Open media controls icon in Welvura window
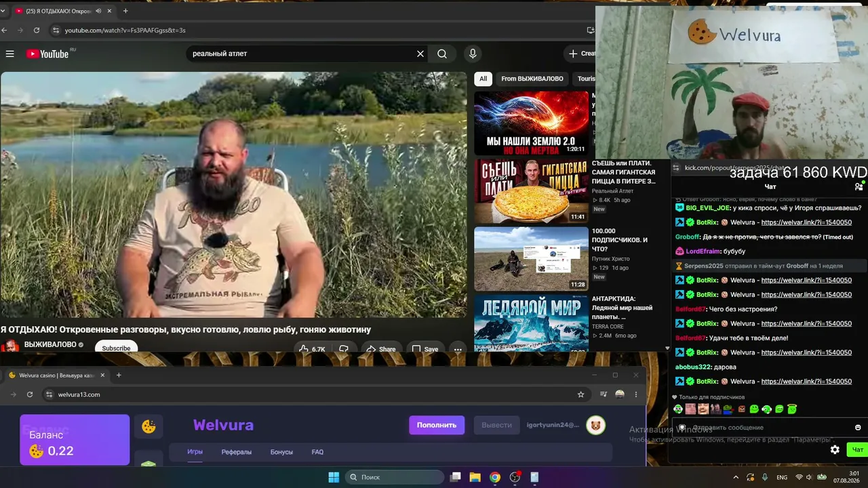The height and width of the screenshot is (488, 868). (x=603, y=394)
